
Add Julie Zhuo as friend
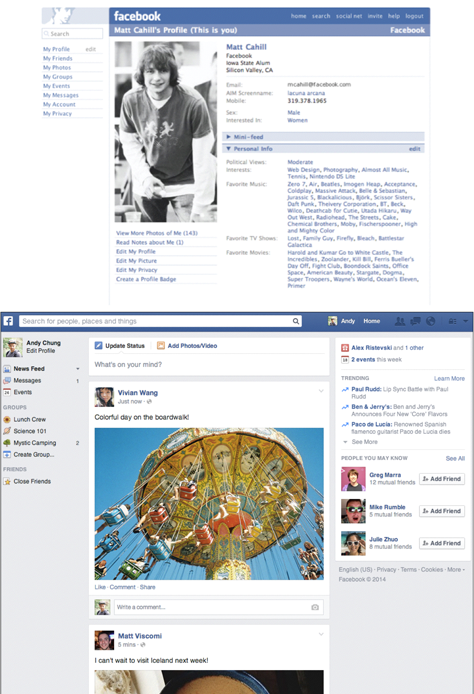pyautogui.click(x=442, y=543)
